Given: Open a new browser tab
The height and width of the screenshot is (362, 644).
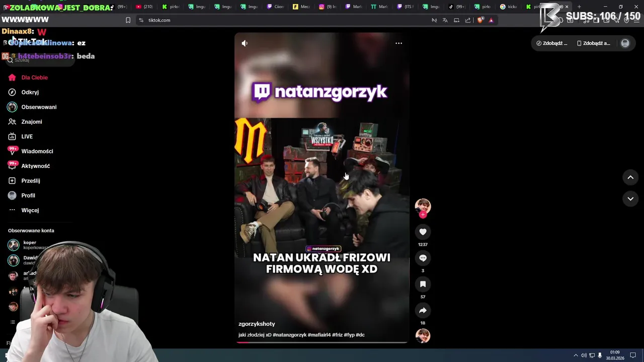Looking at the screenshot, I should coord(579,7).
